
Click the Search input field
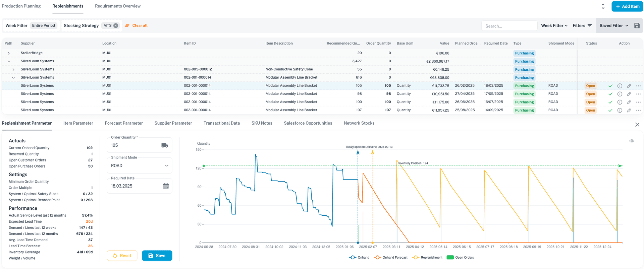509,26
